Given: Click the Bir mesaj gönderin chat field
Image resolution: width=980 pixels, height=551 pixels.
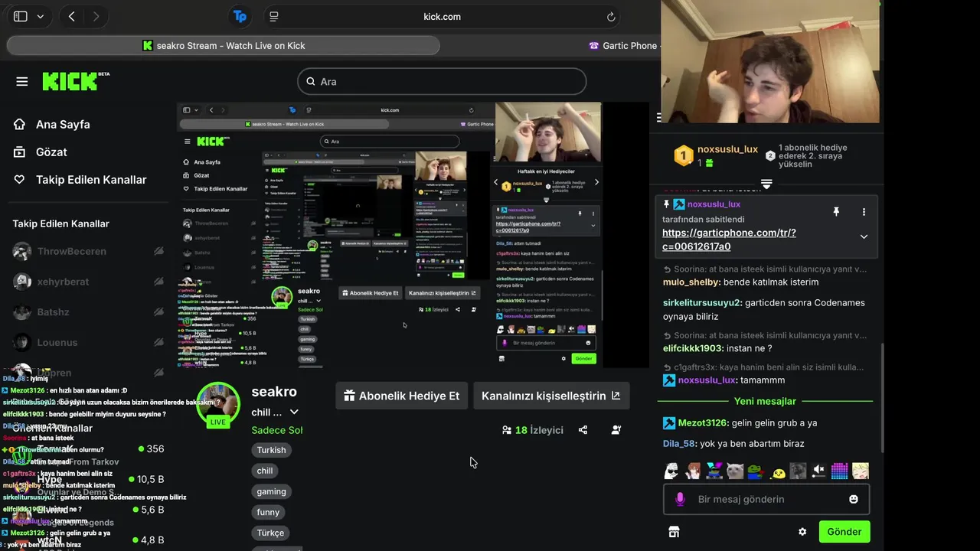Looking at the screenshot, I should pos(766,499).
